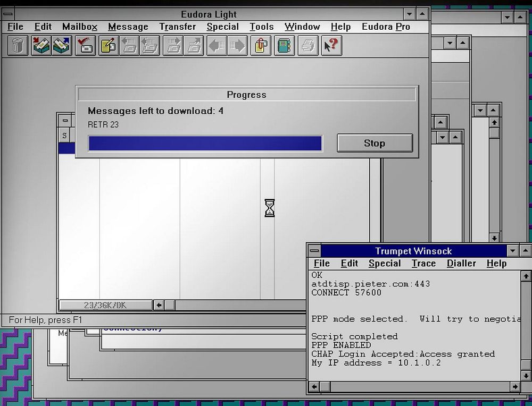Click the Next message arrow icon

237,45
